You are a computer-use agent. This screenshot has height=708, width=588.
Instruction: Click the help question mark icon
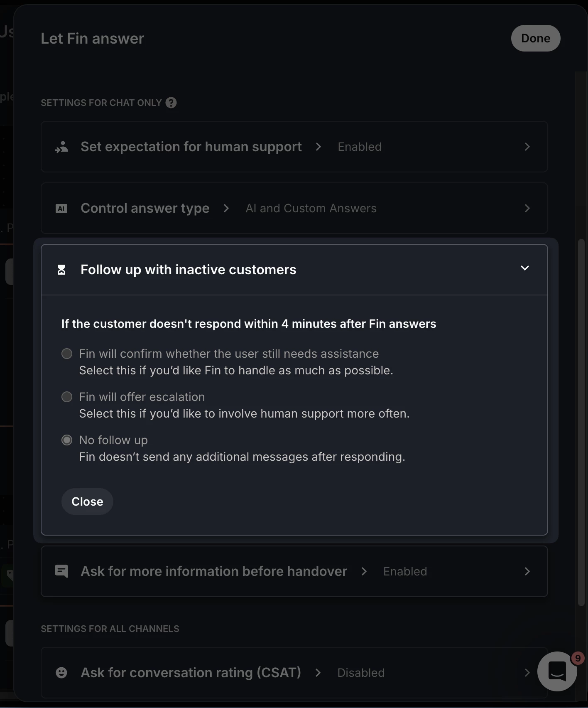[x=171, y=103]
